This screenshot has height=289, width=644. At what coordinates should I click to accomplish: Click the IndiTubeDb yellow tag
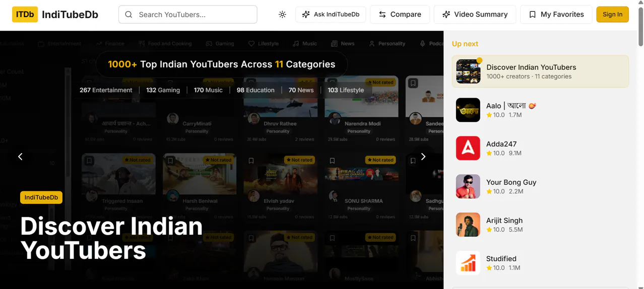[41, 197]
